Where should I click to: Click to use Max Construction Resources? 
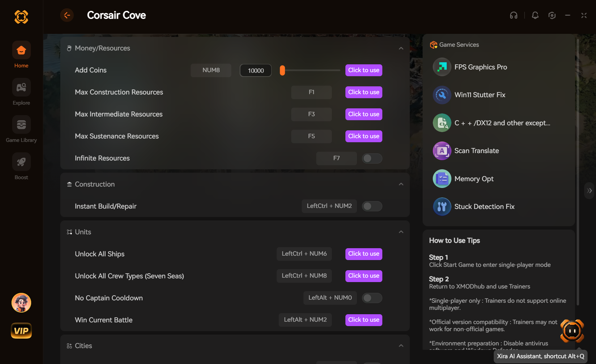pyautogui.click(x=364, y=92)
